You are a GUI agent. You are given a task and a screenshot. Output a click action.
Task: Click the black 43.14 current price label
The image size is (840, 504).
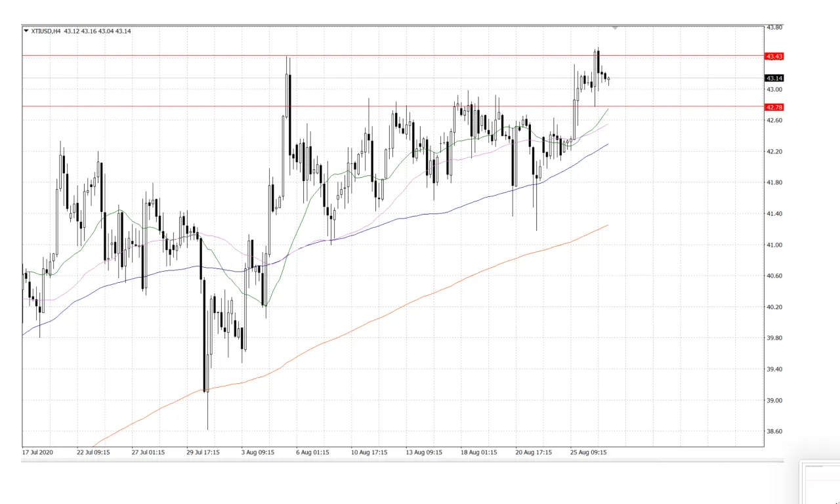click(774, 78)
